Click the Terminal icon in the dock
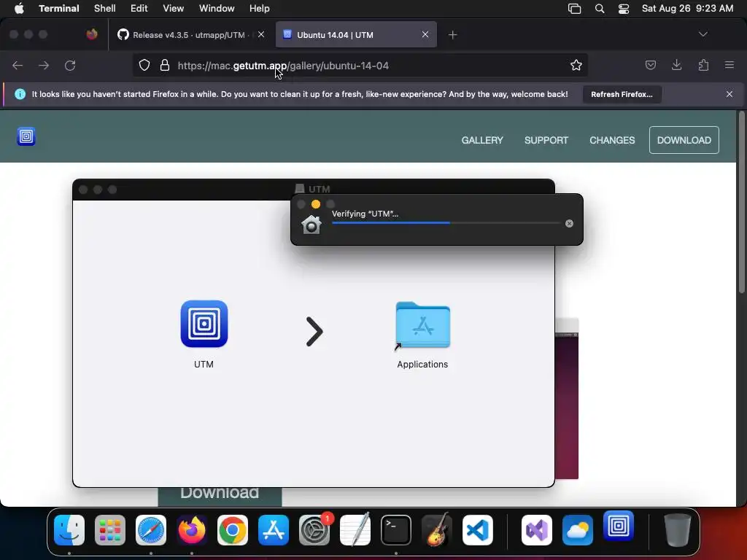The width and height of the screenshot is (747, 560). coord(396,530)
